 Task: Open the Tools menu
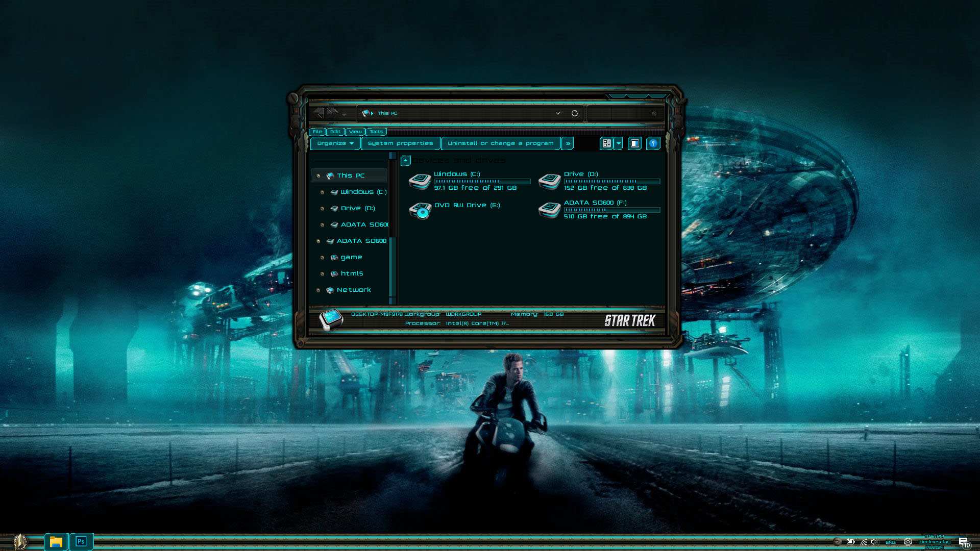pos(376,132)
